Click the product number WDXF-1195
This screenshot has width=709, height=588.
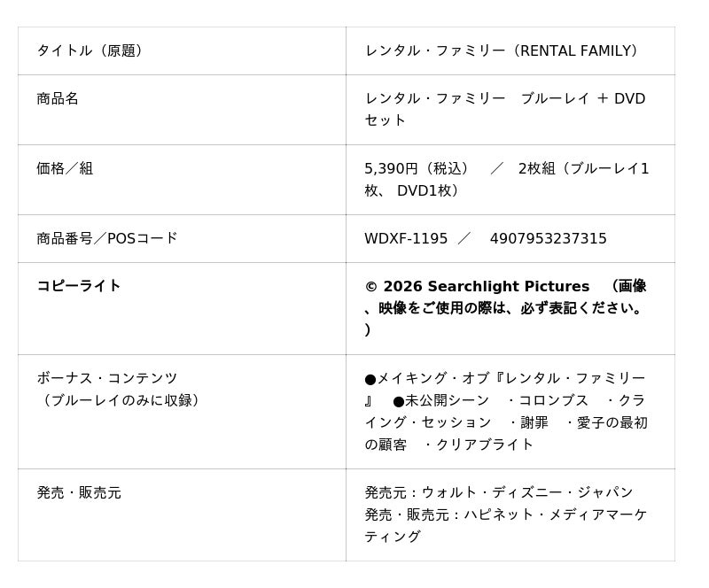click(406, 238)
